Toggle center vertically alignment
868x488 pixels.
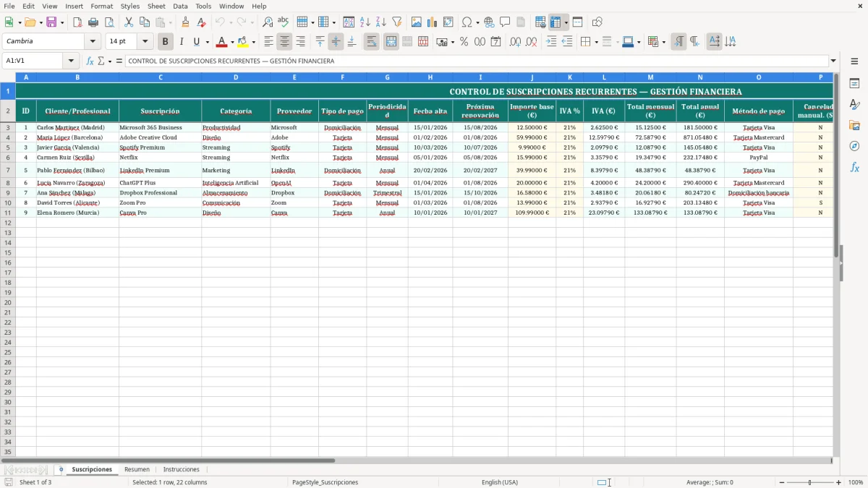[x=336, y=42]
